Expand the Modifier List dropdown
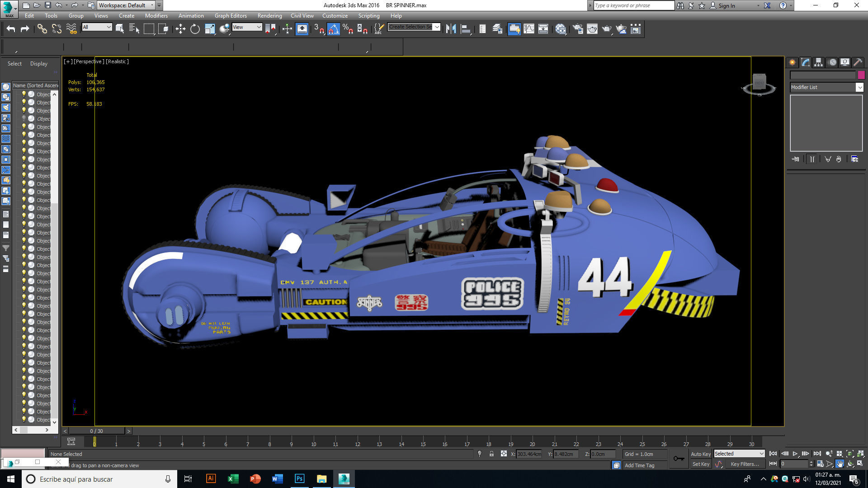 (826, 87)
